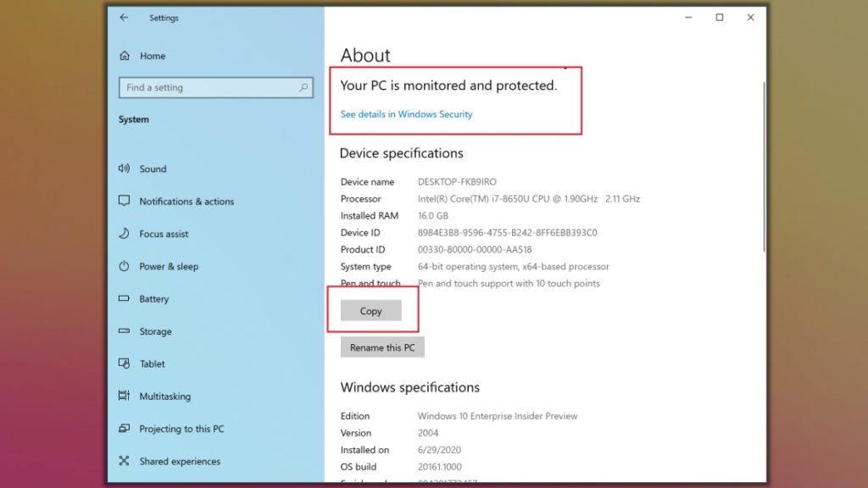Click the System label under the search box
Image resolution: width=868 pixels, height=488 pixels.
pyautogui.click(x=133, y=119)
